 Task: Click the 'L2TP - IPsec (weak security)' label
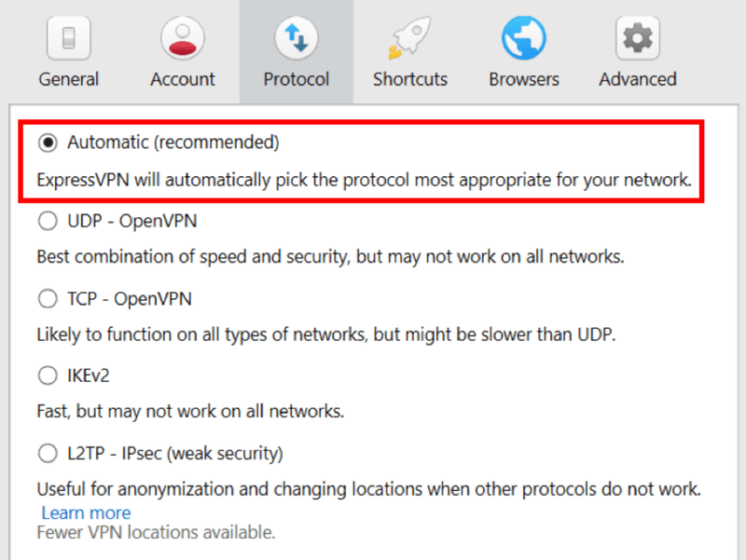pos(175,454)
